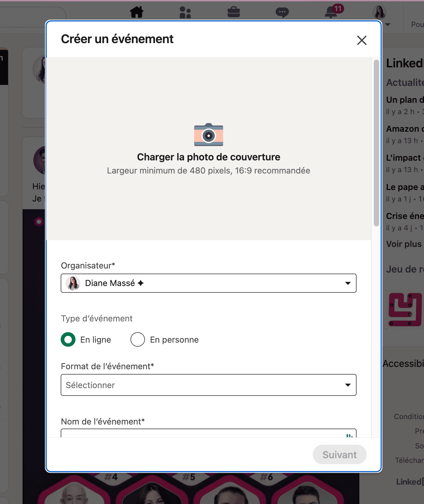Click the dialog's vertical scrollbar thumb
Viewport: 424px width, 504px height.
click(x=376, y=143)
